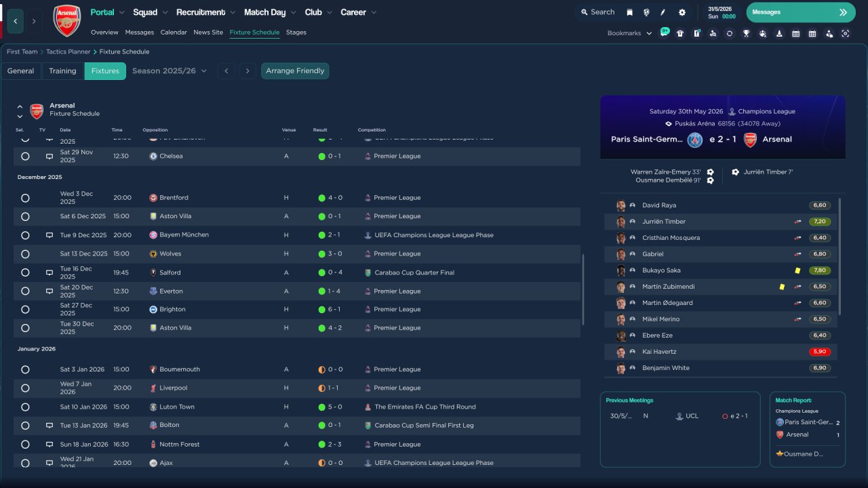868x488 pixels.
Task: Open the settings gear icon
Action: click(x=682, y=12)
